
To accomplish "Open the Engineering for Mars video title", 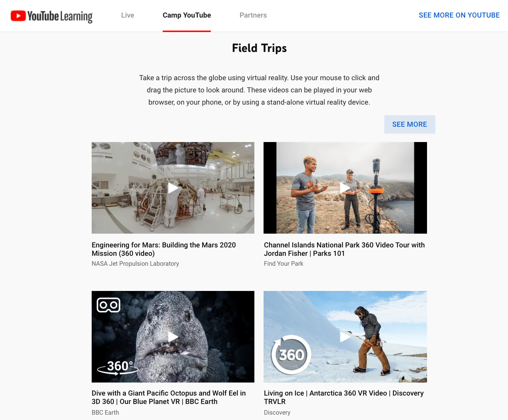I will tap(164, 249).
